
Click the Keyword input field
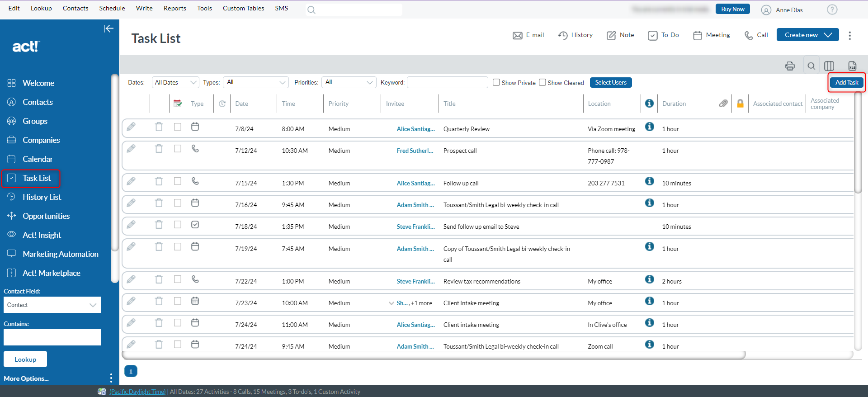tap(447, 82)
